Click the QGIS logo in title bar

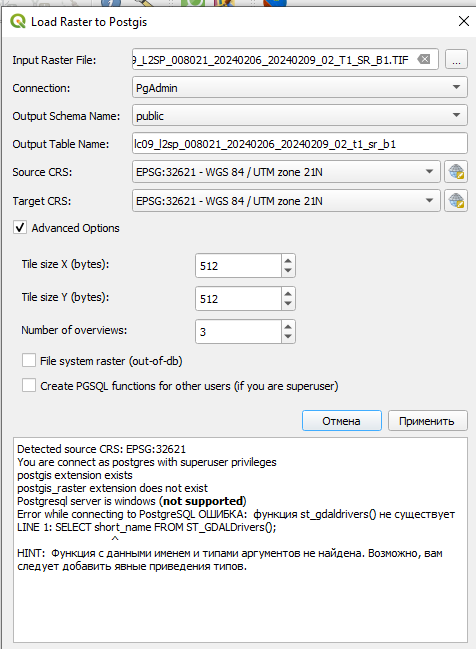(18, 21)
